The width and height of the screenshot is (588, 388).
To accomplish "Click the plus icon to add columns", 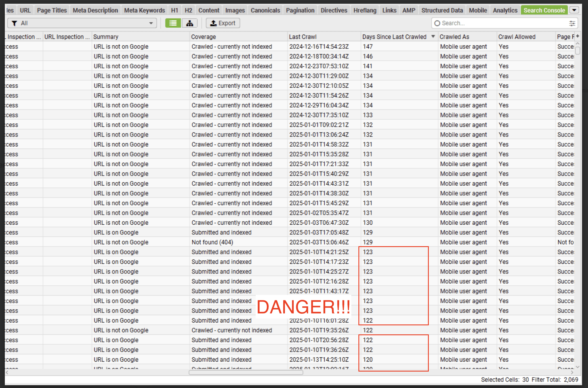I will click(577, 37).
